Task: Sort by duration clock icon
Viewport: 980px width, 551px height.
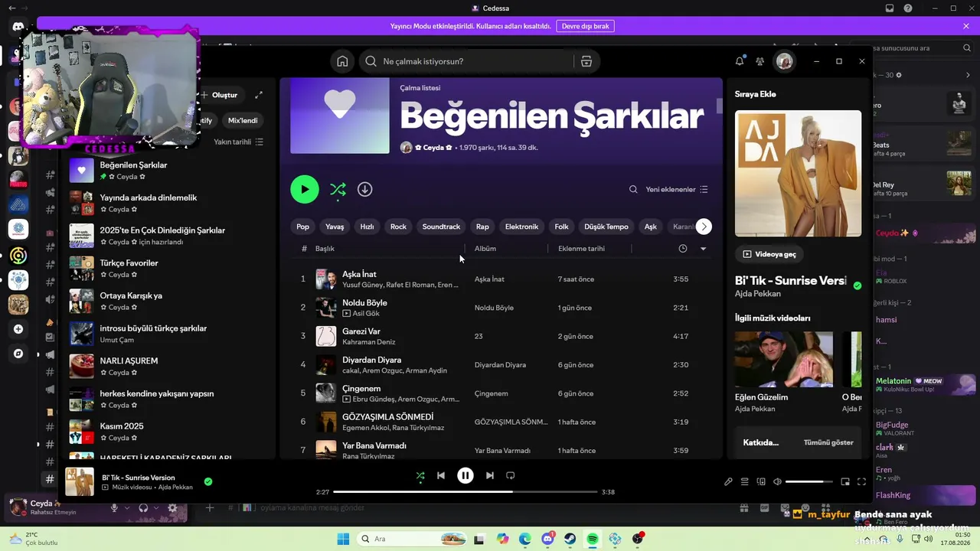Action: [x=683, y=249]
